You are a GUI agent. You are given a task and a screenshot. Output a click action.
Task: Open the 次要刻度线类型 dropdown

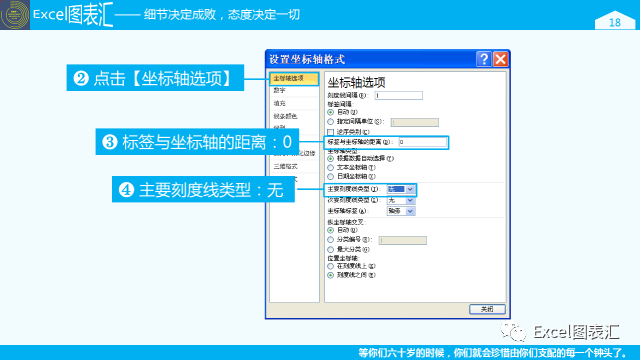click(x=410, y=200)
